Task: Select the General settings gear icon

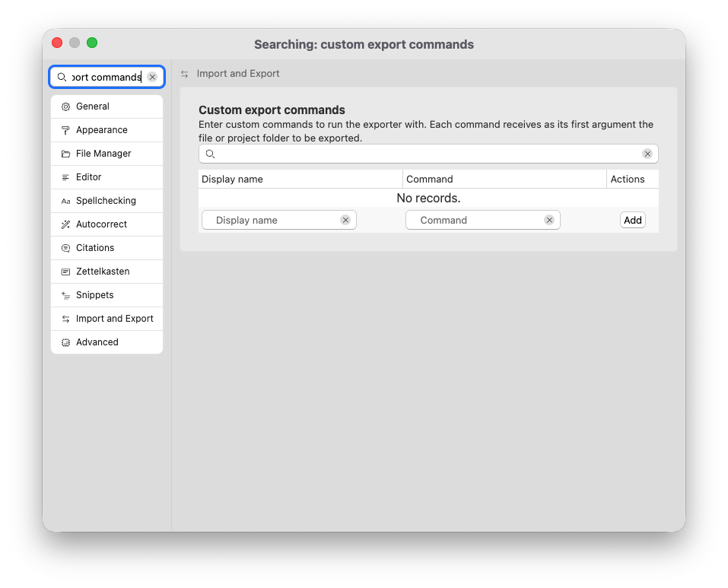Action: pyautogui.click(x=65, y=106)
